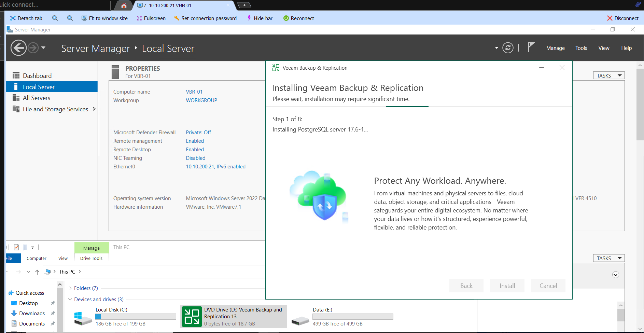Click the zoom out magnifier icon
644x333 pixels.
(x=70, y=18)
